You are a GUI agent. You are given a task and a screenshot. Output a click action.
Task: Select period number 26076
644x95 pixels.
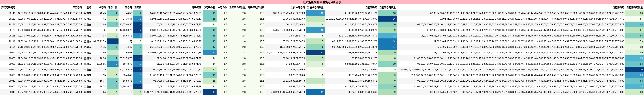tap(12, 70)
